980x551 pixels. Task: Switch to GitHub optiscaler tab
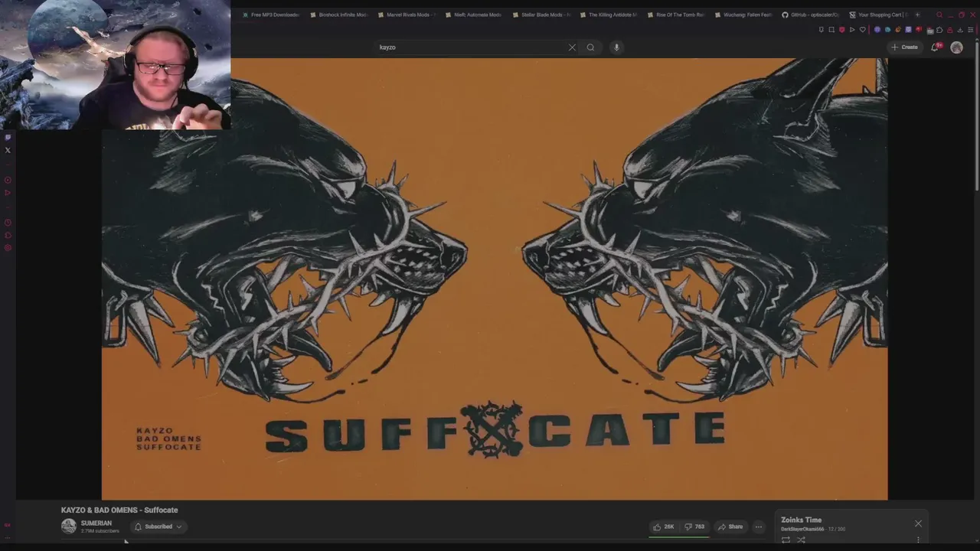(810, 15)
